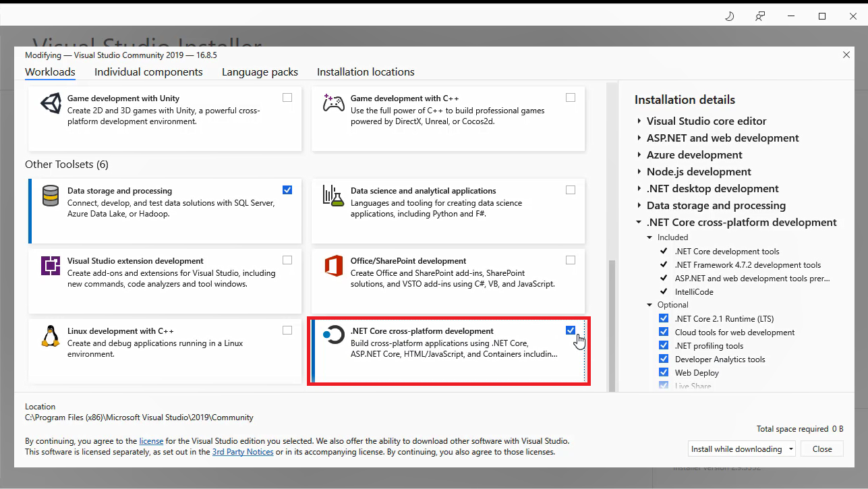
Task: Click the .NET Core cross-platform icon
Action: click(333, 335)
